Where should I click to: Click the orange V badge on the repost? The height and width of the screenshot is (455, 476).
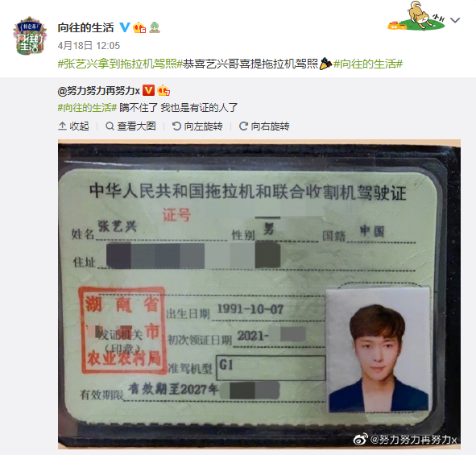148,90
